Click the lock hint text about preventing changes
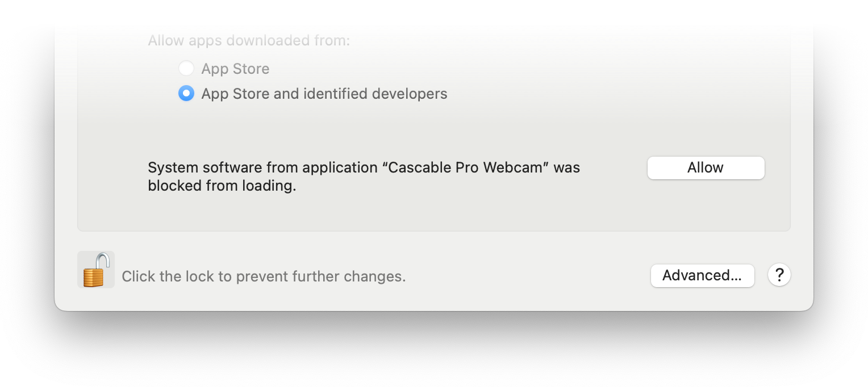The width and height of the screenshot is (868, 387). coord(264,276)
